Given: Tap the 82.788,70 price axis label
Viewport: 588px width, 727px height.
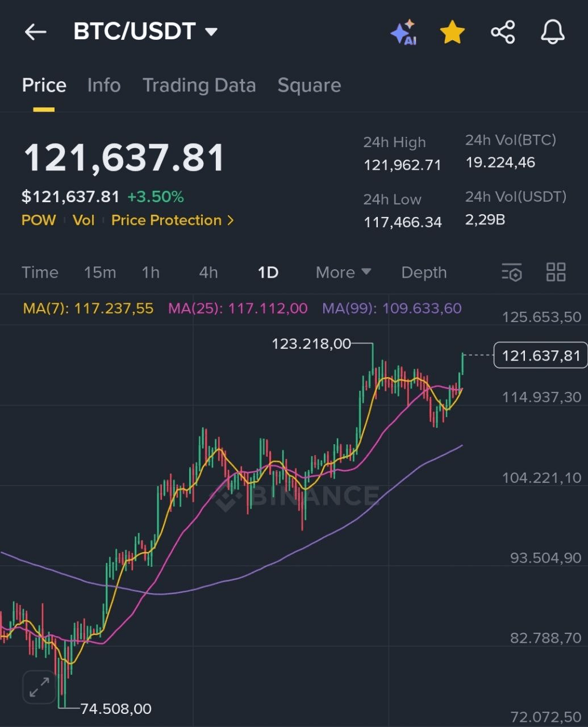Looking at the screenshot, I should [x=545, y=638].
